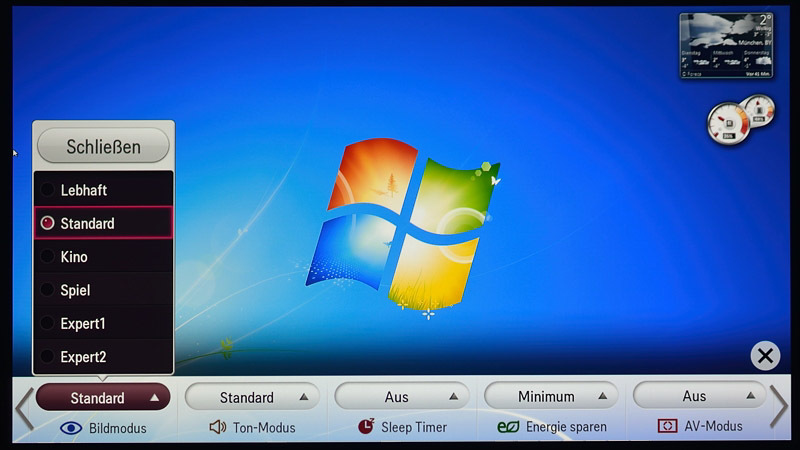Select the Standard radio button in picture list
Screen dimensions: 800x450
pyautogui.click(x=47, y=223)
